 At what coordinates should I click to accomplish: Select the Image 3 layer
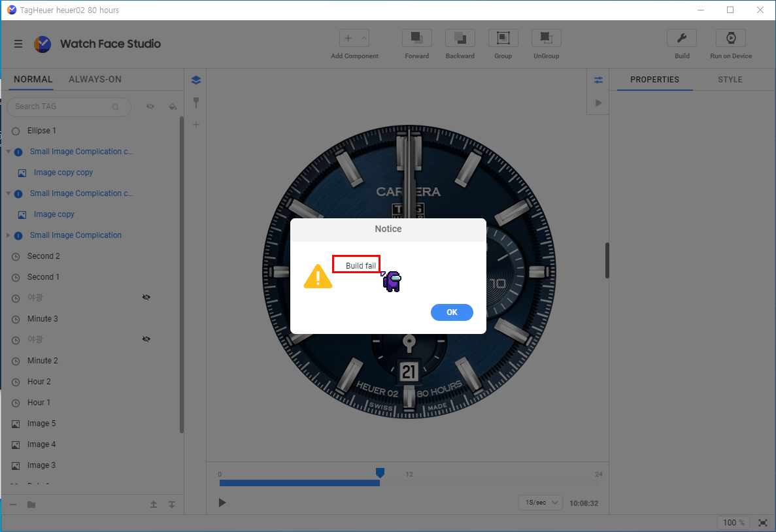(92, 465)
